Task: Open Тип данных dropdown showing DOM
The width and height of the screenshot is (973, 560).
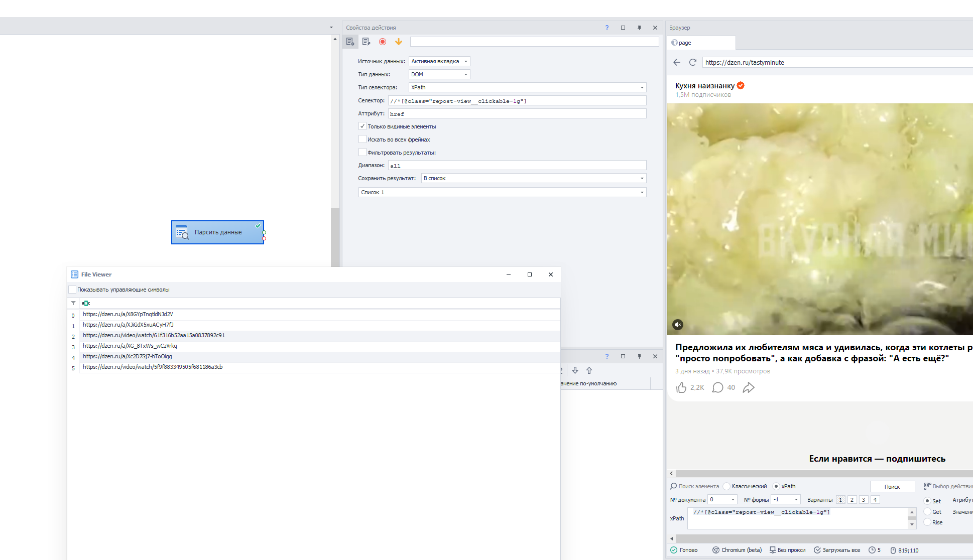Action: [439, 74]
